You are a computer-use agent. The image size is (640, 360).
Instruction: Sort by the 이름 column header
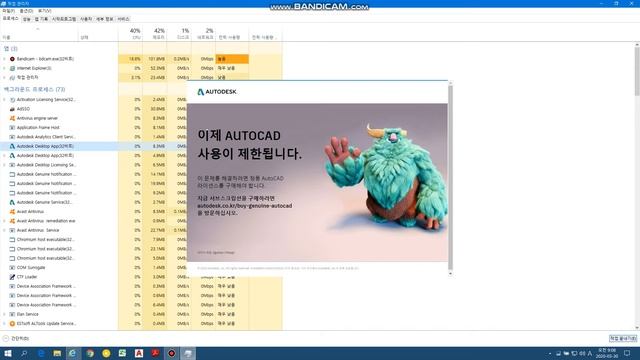39,33
